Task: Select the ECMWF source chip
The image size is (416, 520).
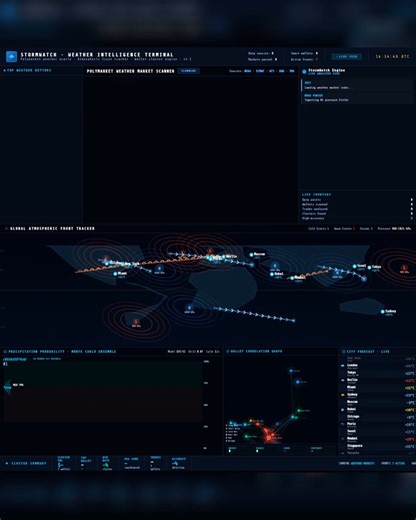Action: point(260,71)
